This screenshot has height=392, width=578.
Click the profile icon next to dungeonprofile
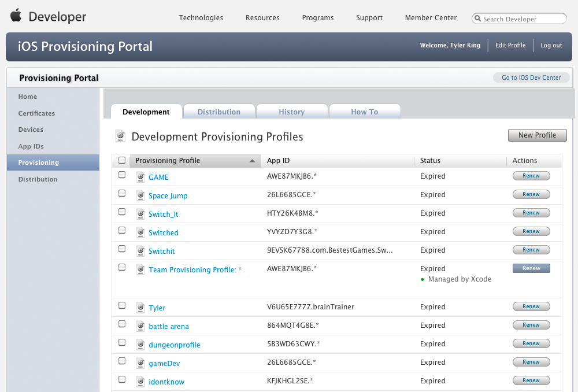140,344
